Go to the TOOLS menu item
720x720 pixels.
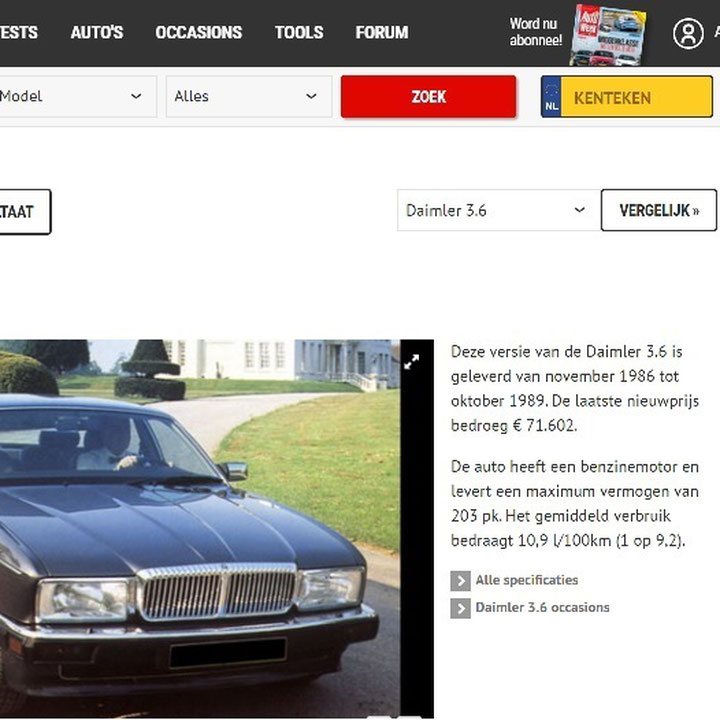pyautogui.click(x=299, y=33)
